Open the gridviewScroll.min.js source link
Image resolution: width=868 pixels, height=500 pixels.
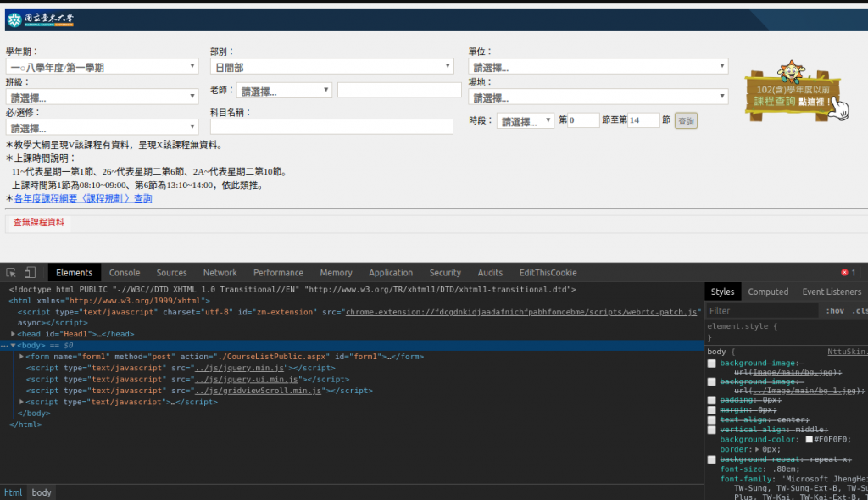(259, 391)
